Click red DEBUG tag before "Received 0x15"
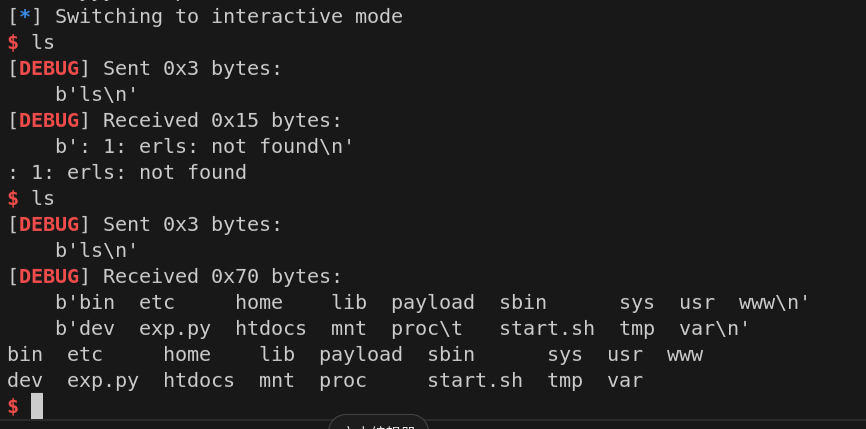Viewport: 866px width, 429px height. coord(49,120)
